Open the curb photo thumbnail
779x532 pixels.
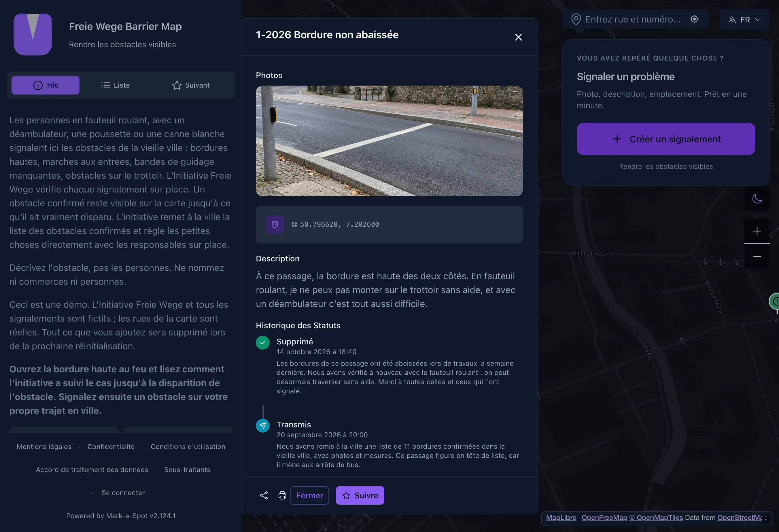[389, 141]
